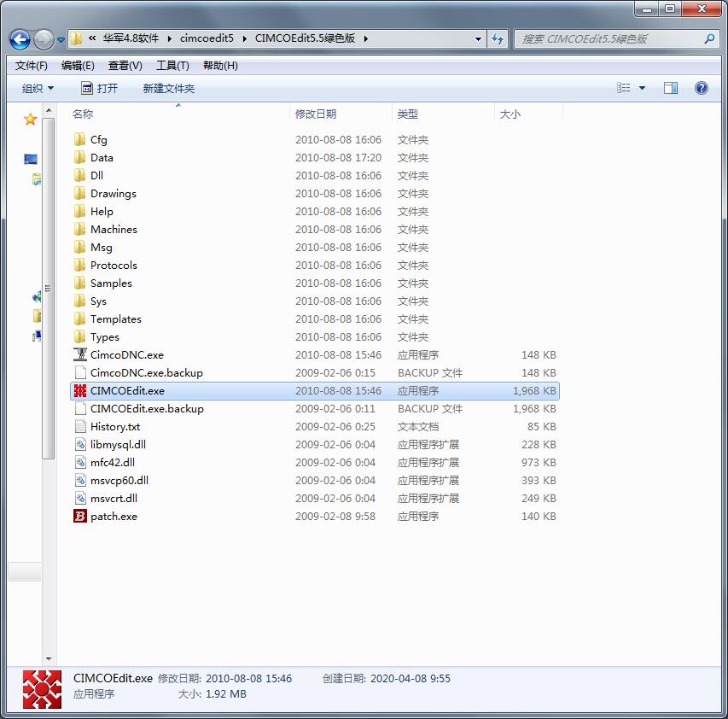Expand arrow after CIMCOEdit5.5绿色版 breadcrumb
The image size is (728, 719).
(x=366, y=38)
